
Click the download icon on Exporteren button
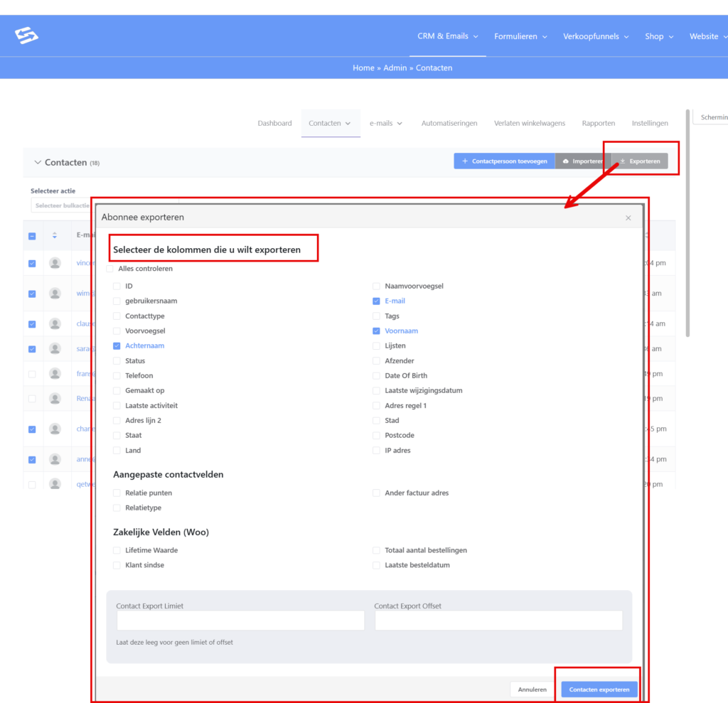(x=623, y=161)
